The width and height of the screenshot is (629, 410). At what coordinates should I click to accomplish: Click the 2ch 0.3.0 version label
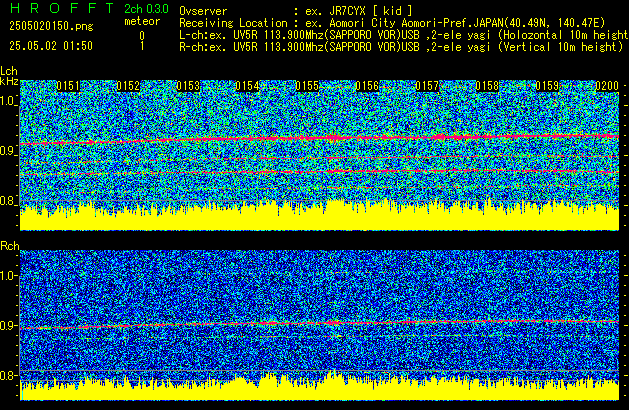[146, 8]
